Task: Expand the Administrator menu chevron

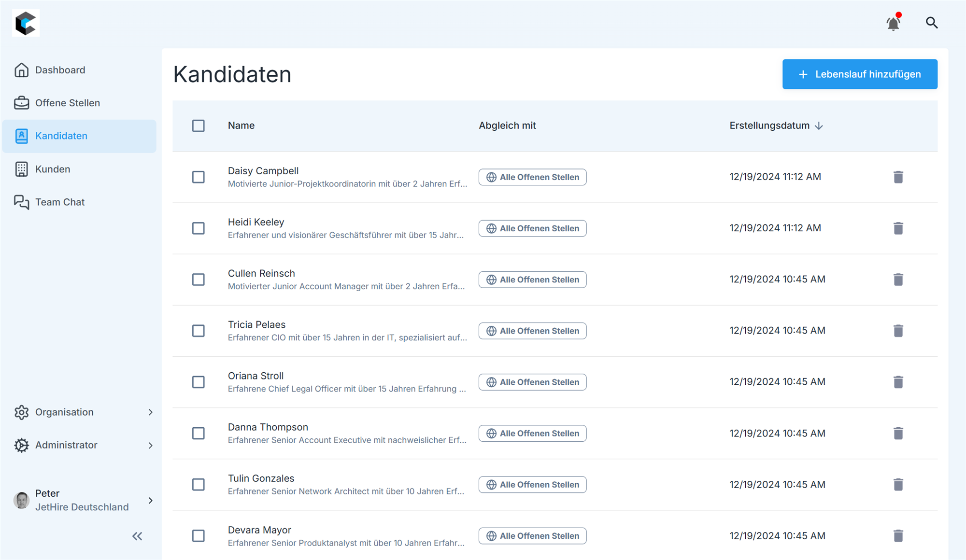Action: point(150,445)
